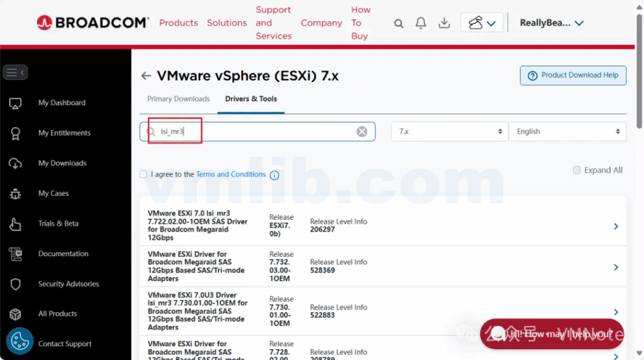Open the notifications bell

[421, 23]
